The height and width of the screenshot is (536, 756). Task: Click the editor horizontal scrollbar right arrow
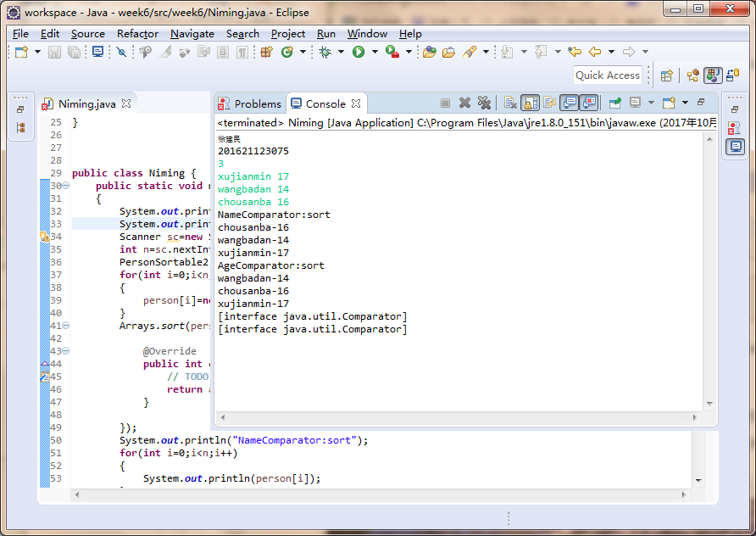pos(683,494)
